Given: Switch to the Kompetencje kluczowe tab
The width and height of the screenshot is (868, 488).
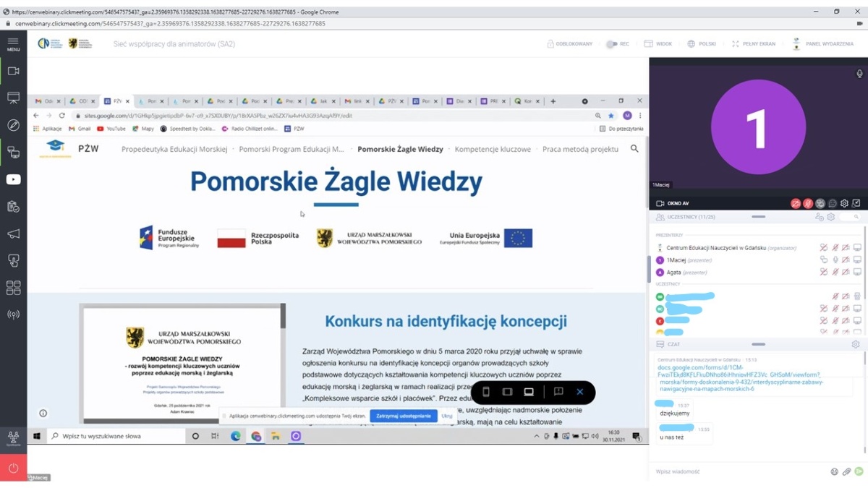Looking at the screenshot, I should tap(492, 148).
